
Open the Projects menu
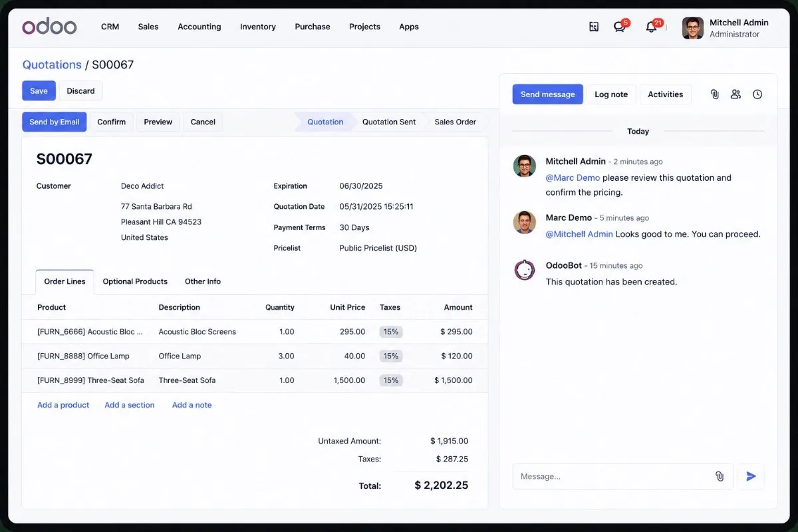[364, 27]
